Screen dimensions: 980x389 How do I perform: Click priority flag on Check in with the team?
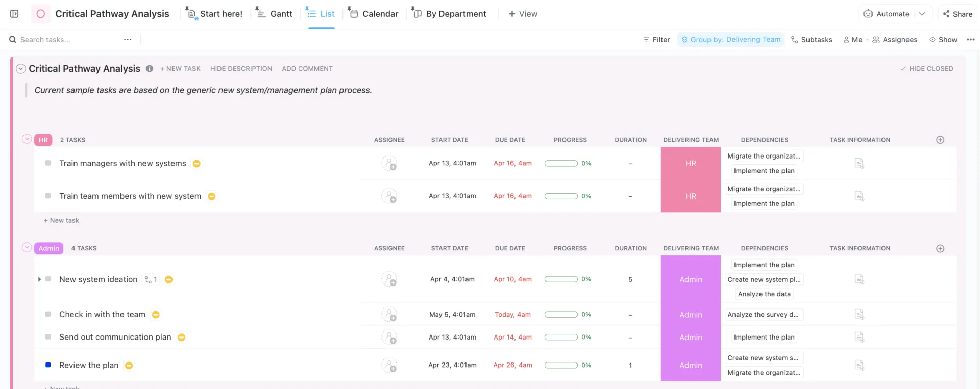pos(156,315)
